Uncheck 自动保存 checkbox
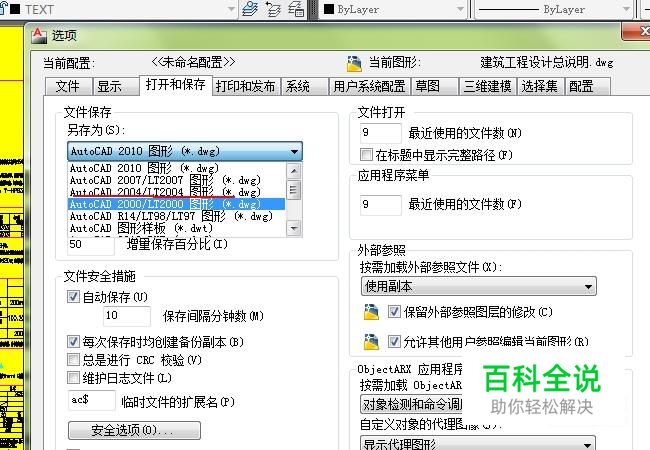650x450 pixels. (x=73, y=296)
